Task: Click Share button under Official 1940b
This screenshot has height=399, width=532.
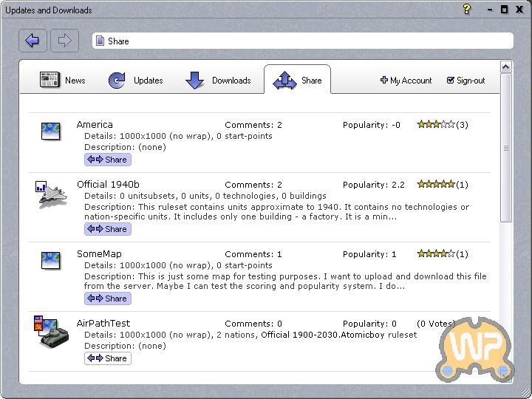Action: pyautogui.click(x=108, y=229)
